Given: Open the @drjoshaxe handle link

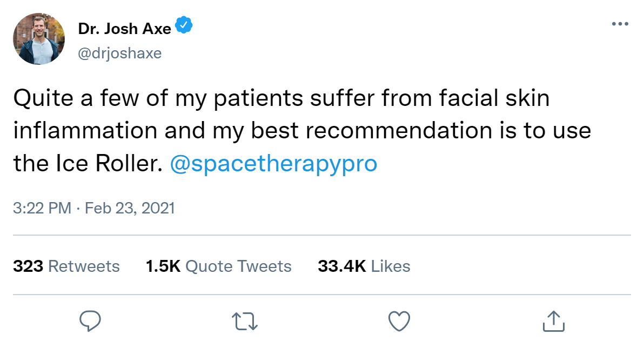Looking at the screenshot, I should pos(120,54).
